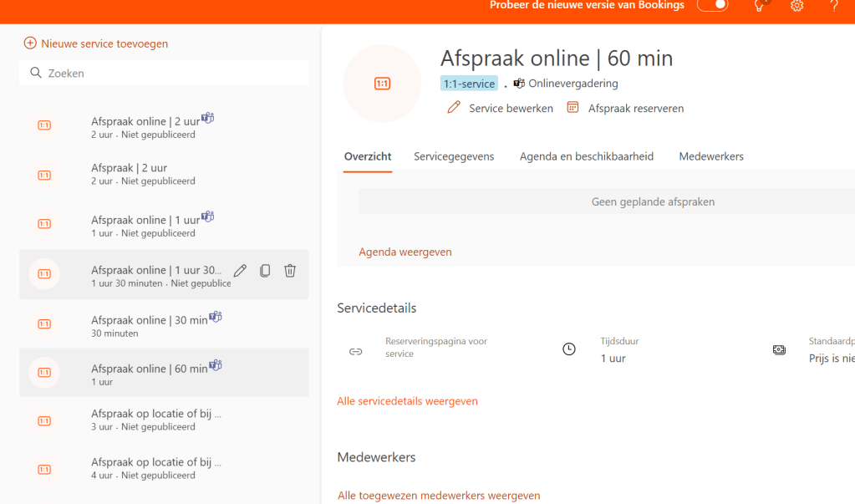Open help question mark icon

834,6
